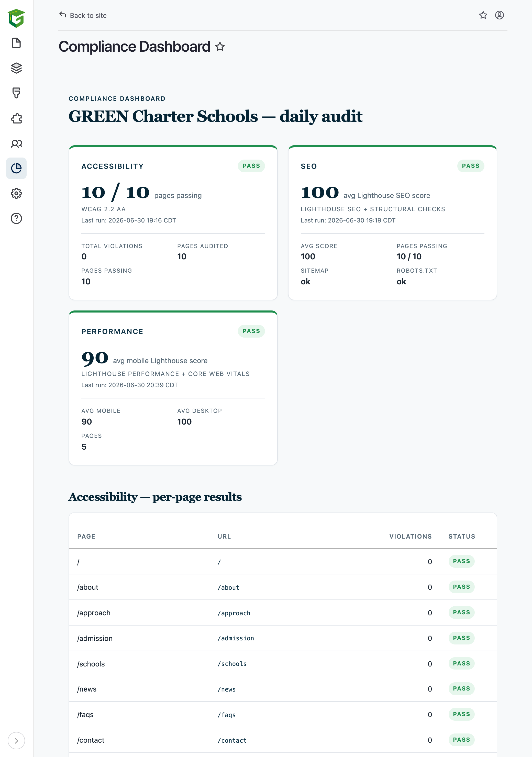This screenshot has height=757, width=532.
Task: Click the PASS badge in the /about row
Action: (x=461, y=587)
